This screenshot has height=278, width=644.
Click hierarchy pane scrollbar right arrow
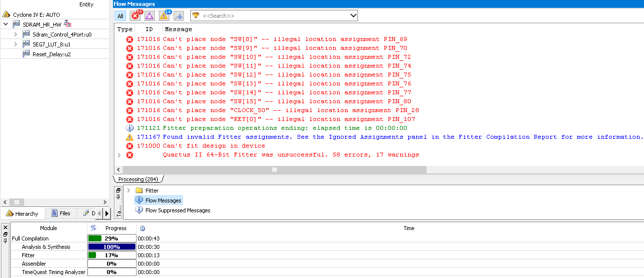coord(105,202)
